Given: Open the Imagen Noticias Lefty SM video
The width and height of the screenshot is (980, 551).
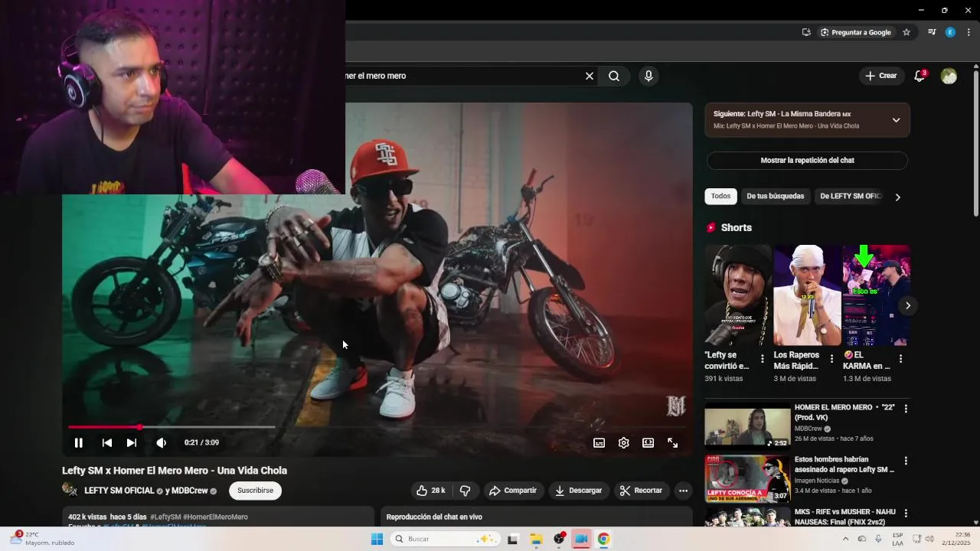Looking at the screenshot, I should [747, 478].
